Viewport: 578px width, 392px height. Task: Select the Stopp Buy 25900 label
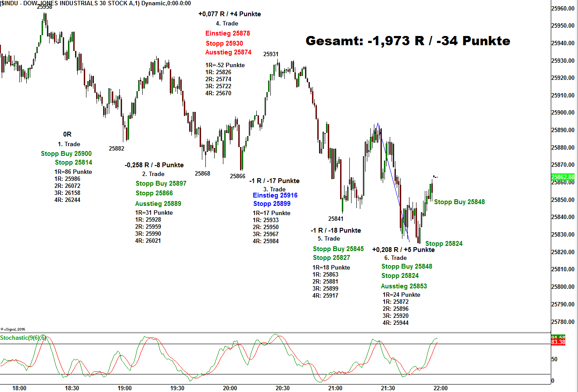[x=66, y=154]
